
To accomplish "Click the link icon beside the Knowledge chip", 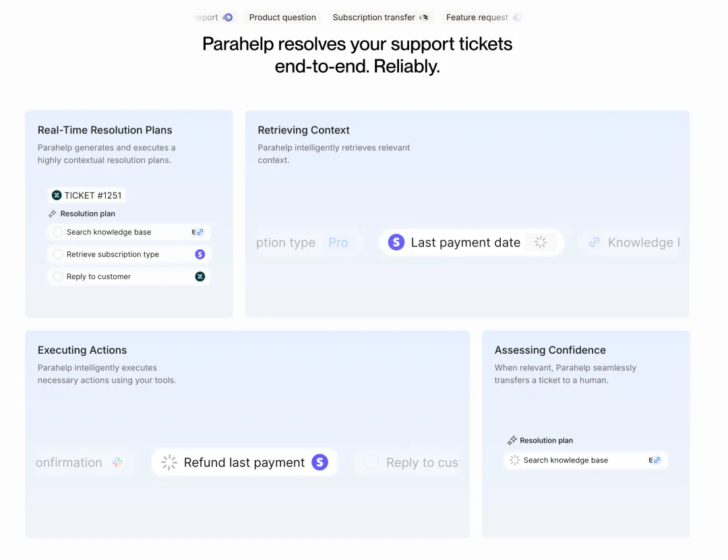I will click(594, 243).
